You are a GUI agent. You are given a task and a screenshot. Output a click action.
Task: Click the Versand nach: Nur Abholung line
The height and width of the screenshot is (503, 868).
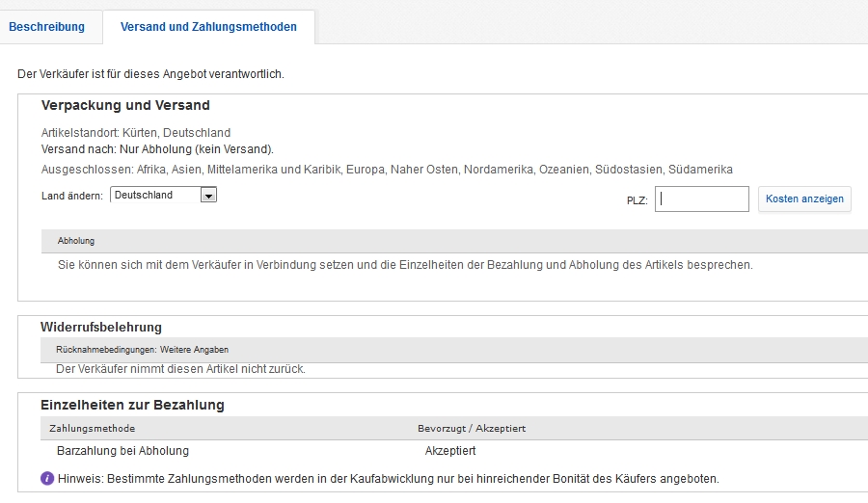(157, 149)
